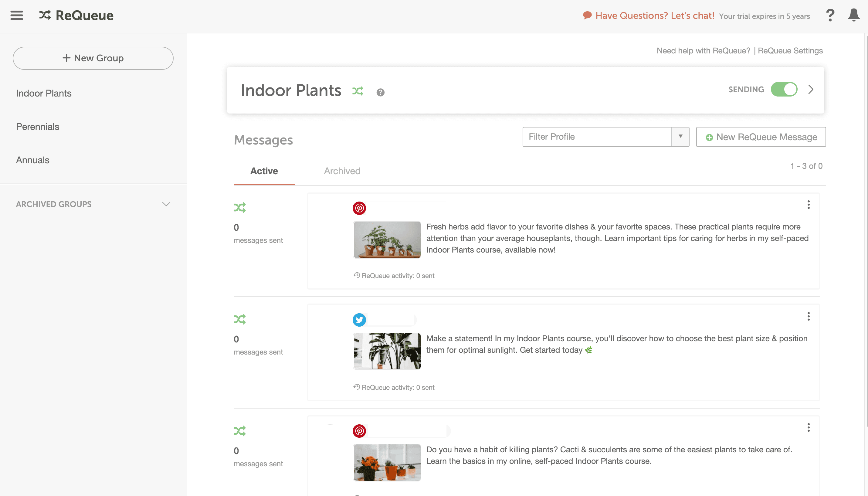Image resolution: width=868 pixels, height=496 pixels.
Task: Click the '1 - 3 of 0' pagination text
Action: 806,166
